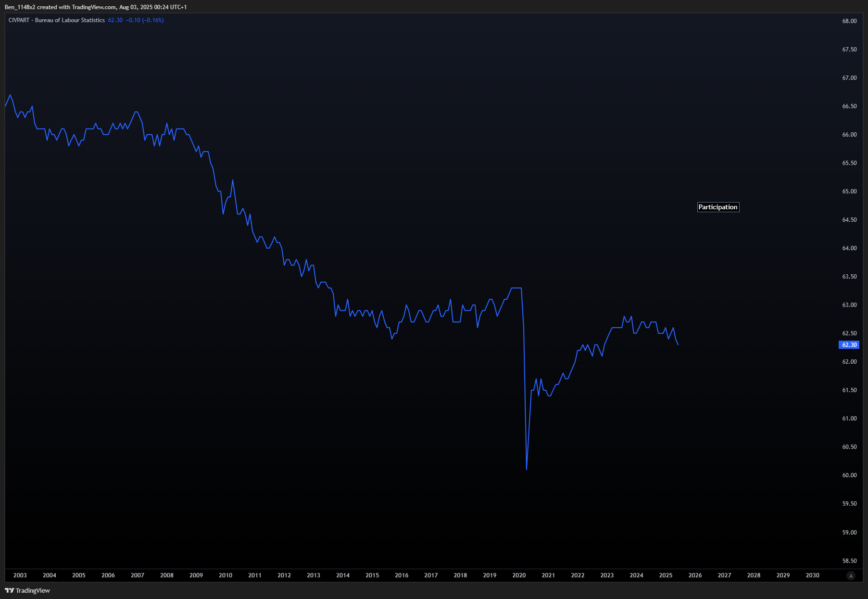Image resolution: width=868 pixels, height=599 pixels.
Task: Click the CIVPART symbol name in legend
Action: click(19, 20)
